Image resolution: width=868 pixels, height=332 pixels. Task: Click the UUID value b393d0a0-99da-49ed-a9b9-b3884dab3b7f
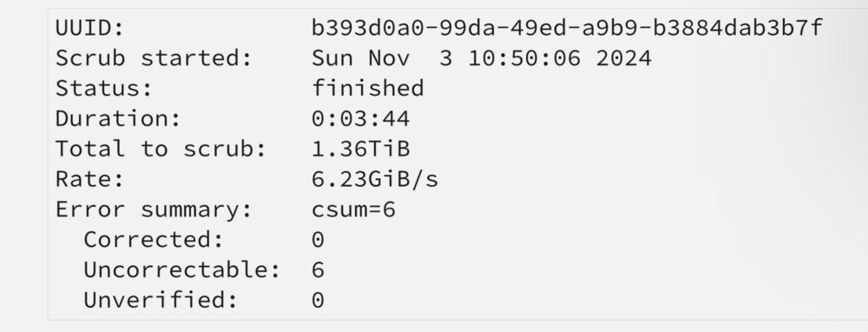[x=568, y=28]
